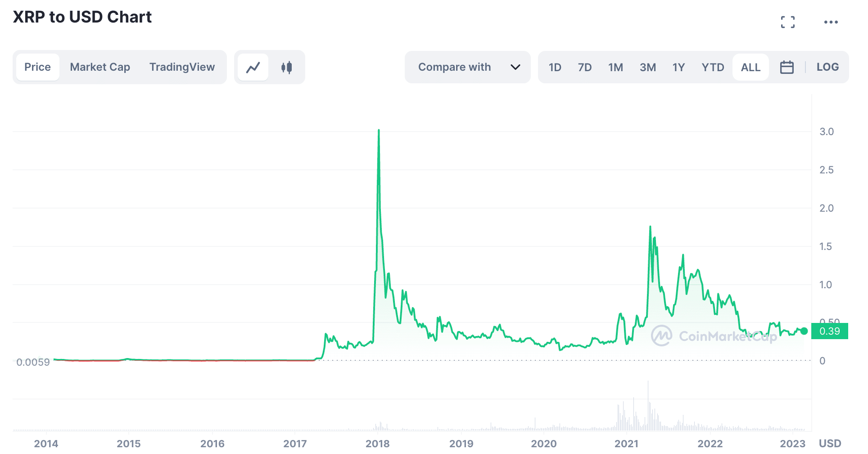Toggle LOG scale on chart
The width and height of the screenshot is (868, 454).
point(827,67)
